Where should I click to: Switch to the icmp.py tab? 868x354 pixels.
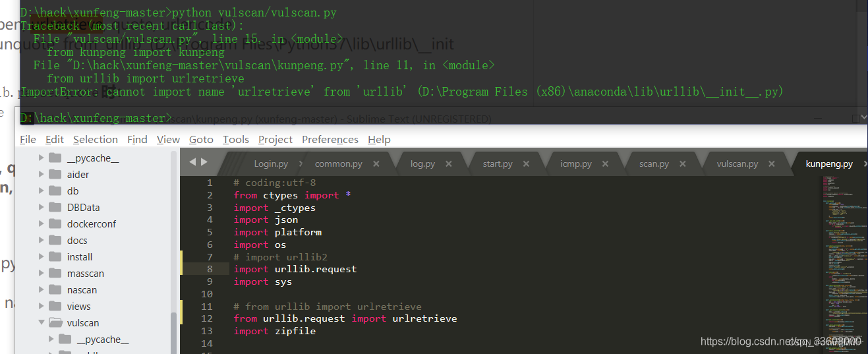tap(576, 163)
